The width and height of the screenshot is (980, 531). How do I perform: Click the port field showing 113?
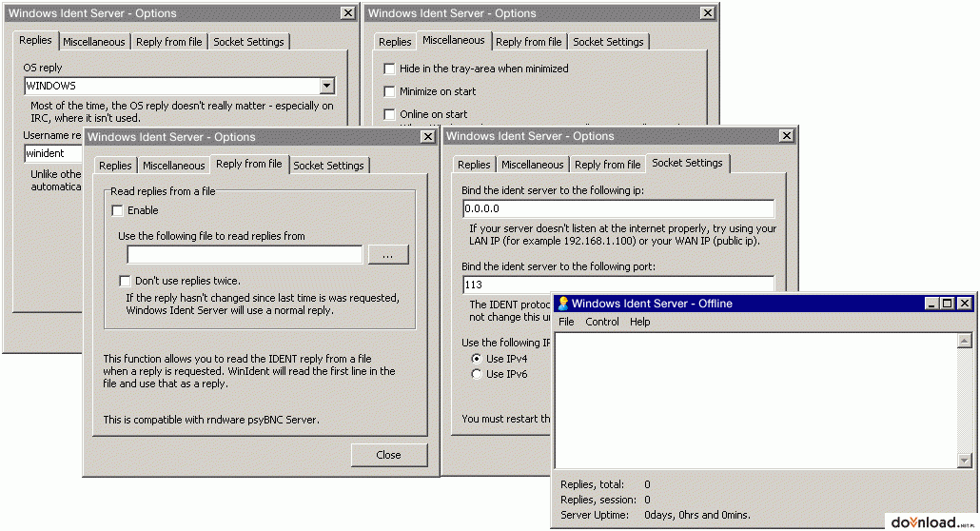click(618, 285)
